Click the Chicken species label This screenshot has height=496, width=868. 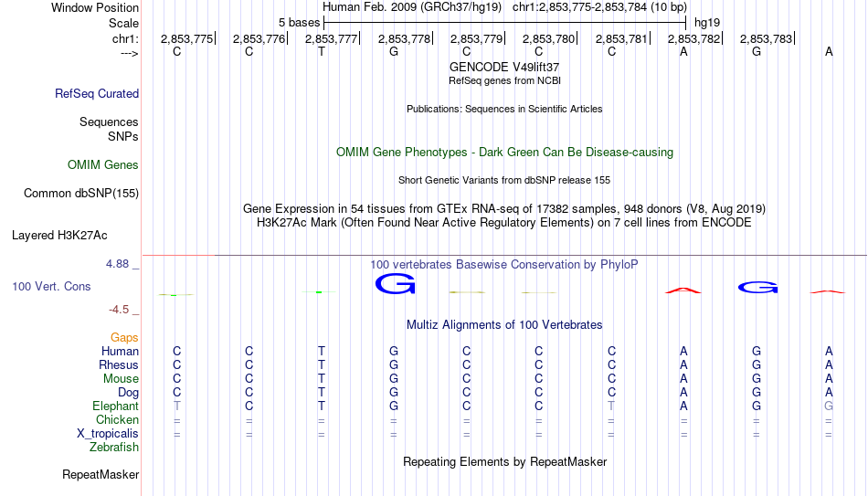point(117,419)
